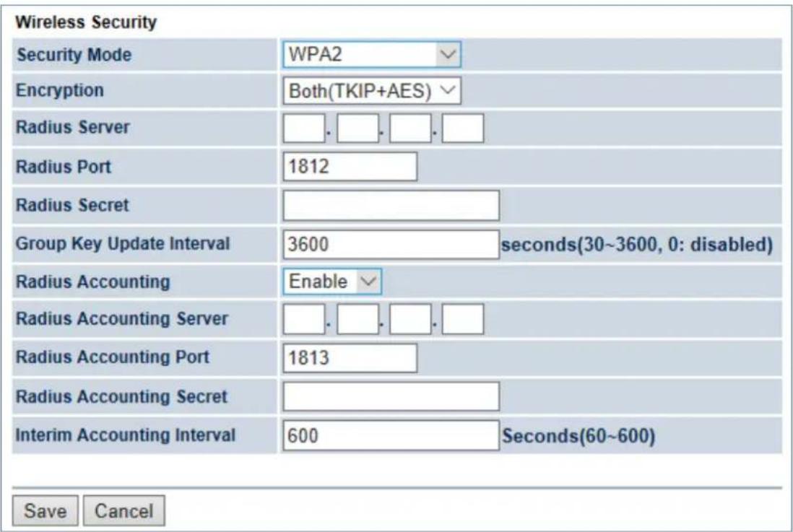Click the Radius Accounting label
Image resolution: width=793 pixels, height=532 pixels.
(x=93, y=282)
